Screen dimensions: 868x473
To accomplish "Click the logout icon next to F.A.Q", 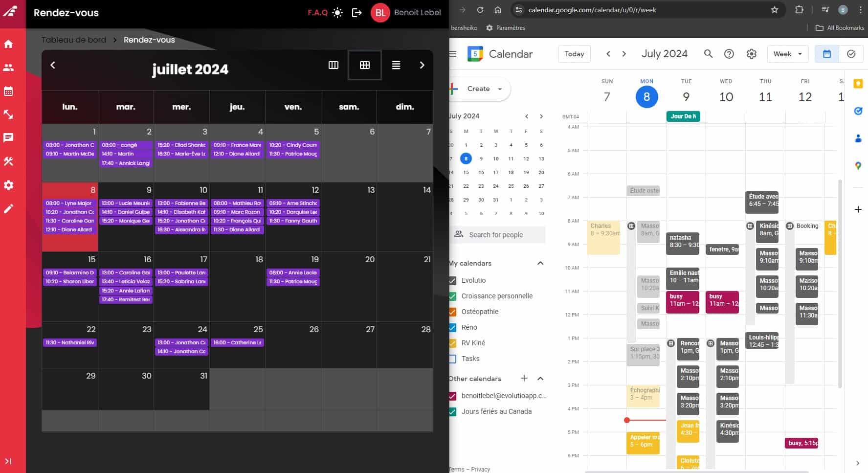I will (357, 13).
